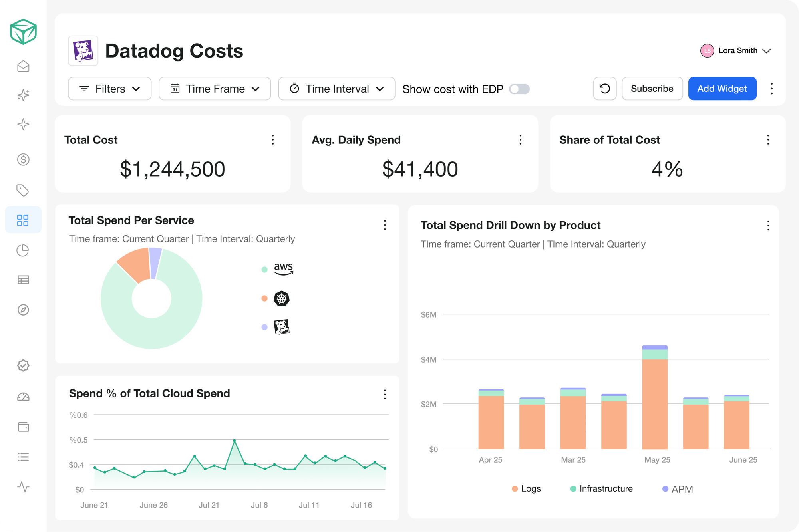This screenshot has height=532, width=799.
Task: Click the Kubernetes wheel logo in the legend
Action: (282, 298)
